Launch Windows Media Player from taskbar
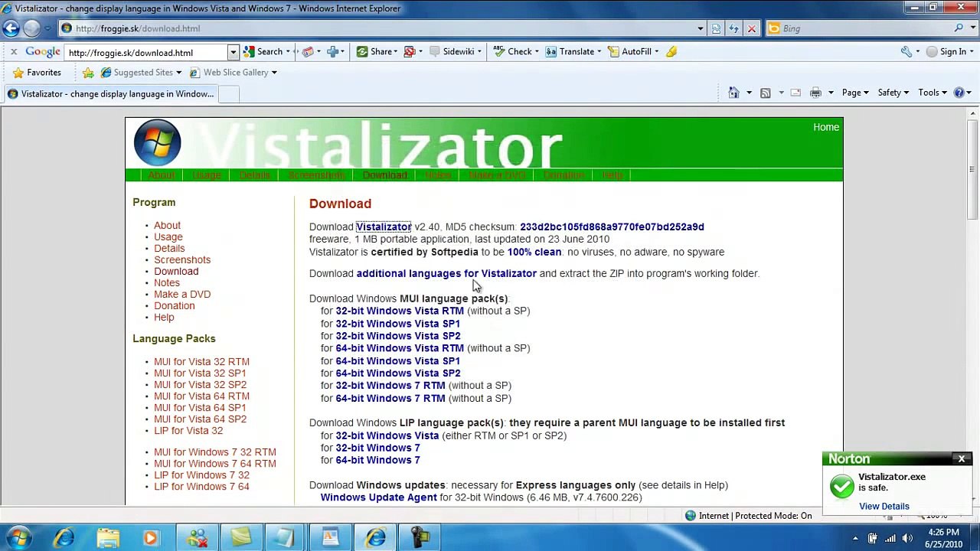The image size is (980, 551). [x=151, y=537]
